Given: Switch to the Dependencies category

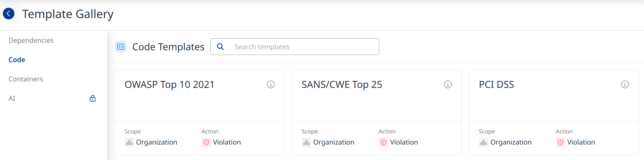Looking at the screenshot, I should coord(31,40).
